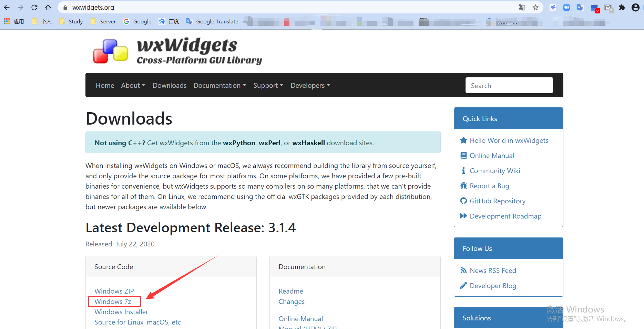Image resolution: width=644 pixels, height=329 pixels.
Task: Click the address bar URL wxwidgets.org
Action: [93, 8]
